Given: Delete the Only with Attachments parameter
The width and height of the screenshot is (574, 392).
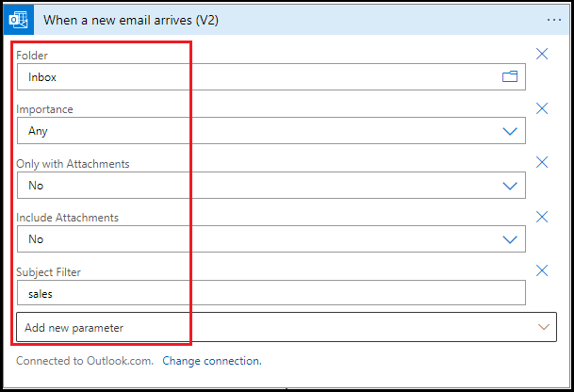Looking at the screenshot, I should (542, 162).
